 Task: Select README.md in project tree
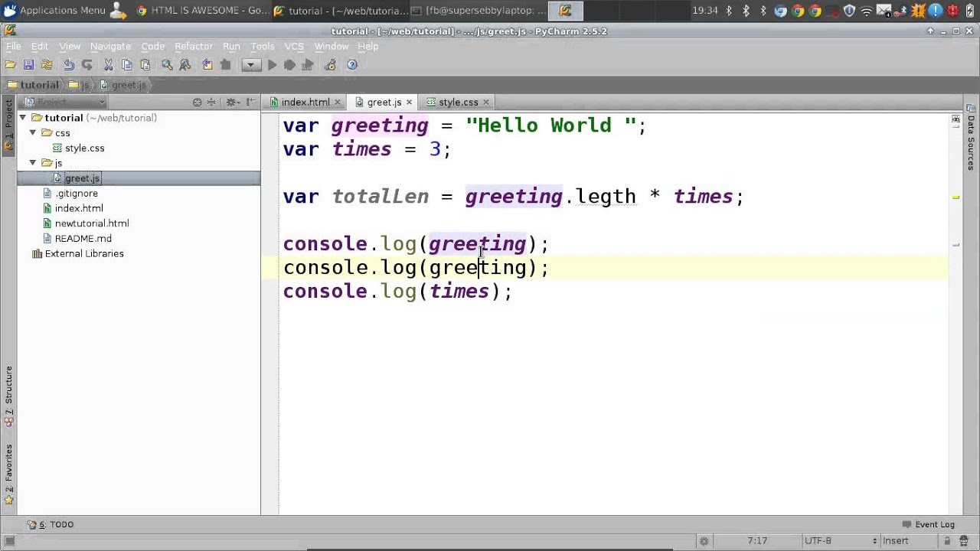77,239
